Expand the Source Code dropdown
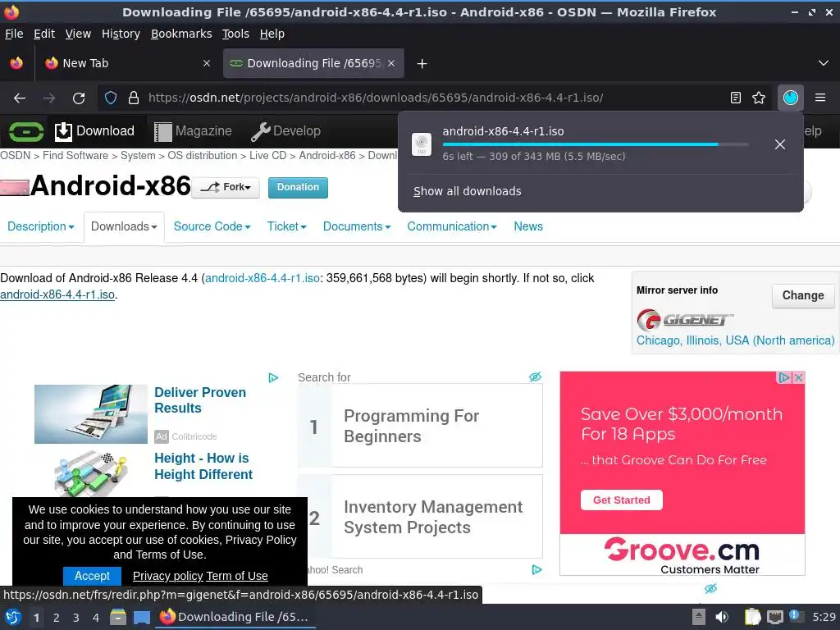 (x=212, y=226)
